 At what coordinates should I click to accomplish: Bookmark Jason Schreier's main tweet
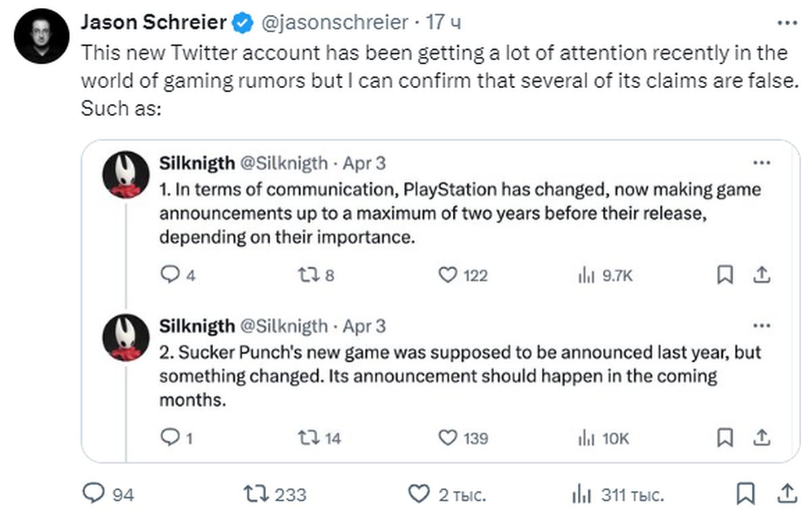[x=746, y=494]
